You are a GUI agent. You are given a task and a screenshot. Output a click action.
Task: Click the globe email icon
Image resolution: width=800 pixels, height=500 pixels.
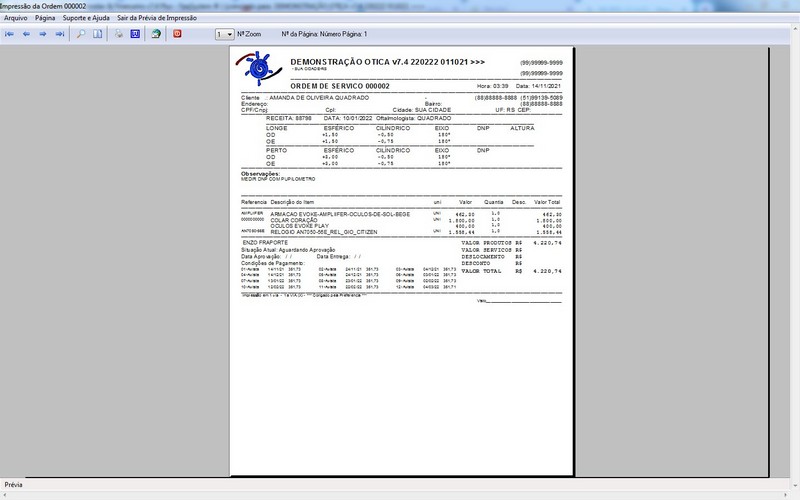156,34
